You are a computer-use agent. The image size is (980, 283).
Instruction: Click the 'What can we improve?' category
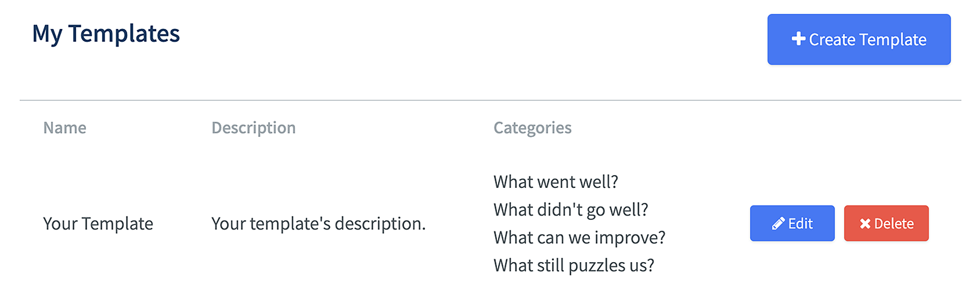[579, 238]
